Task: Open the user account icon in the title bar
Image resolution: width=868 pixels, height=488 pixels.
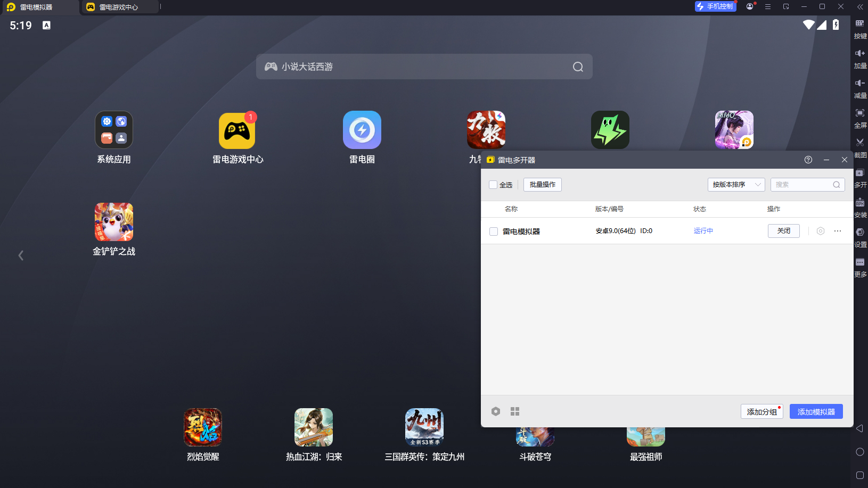Action: click(x=750, y=6)
